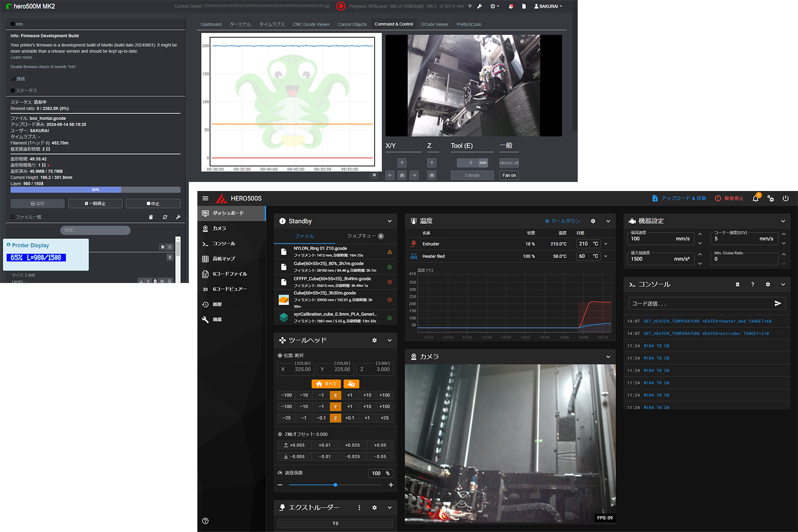Click the Cooldown snowflake button in temperature panel
Image resolution: width=798 pixels, height=532 pixels.
click(562, 221)
